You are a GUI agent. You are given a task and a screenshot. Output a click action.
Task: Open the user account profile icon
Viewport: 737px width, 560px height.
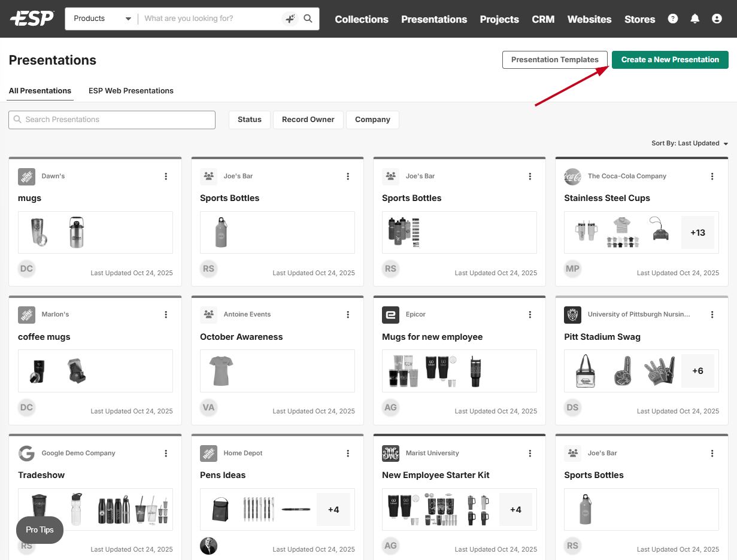coord(717,19)
